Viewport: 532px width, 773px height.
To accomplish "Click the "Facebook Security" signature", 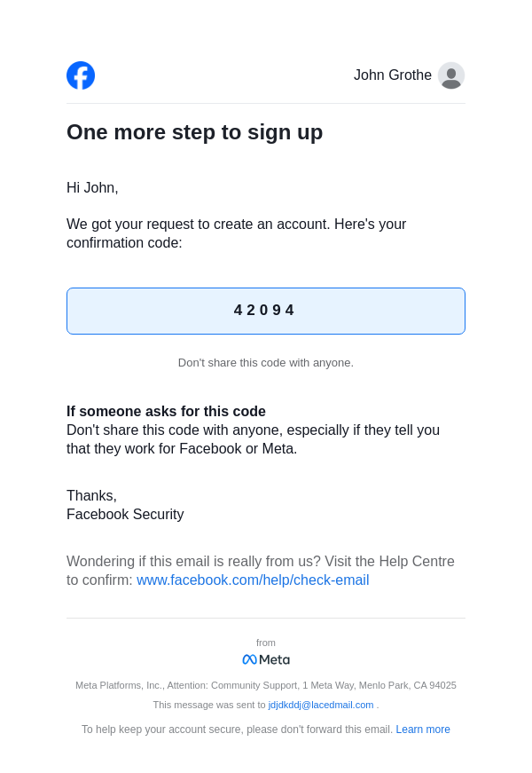I will 125,515.
